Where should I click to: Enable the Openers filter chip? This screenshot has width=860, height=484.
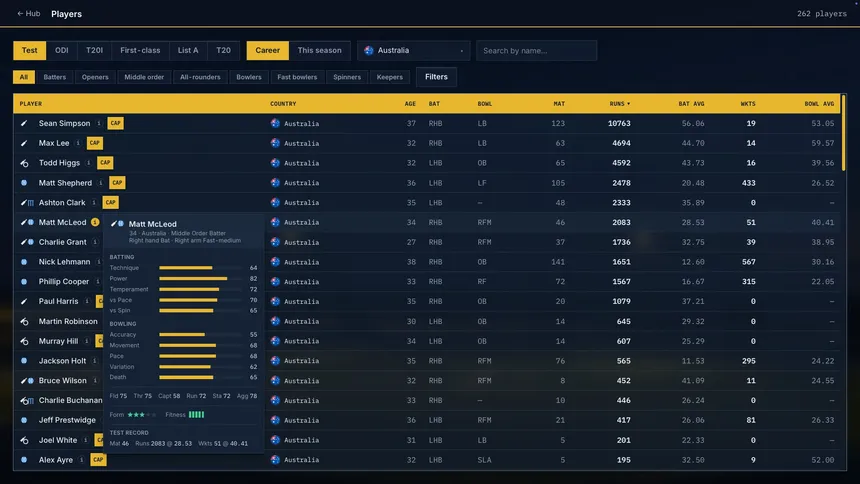(x=95, y=77)
